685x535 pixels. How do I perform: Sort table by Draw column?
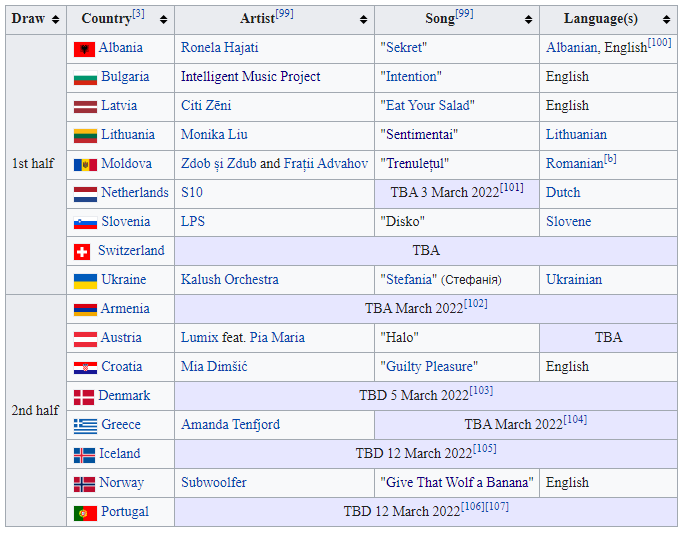coord(57,20)
